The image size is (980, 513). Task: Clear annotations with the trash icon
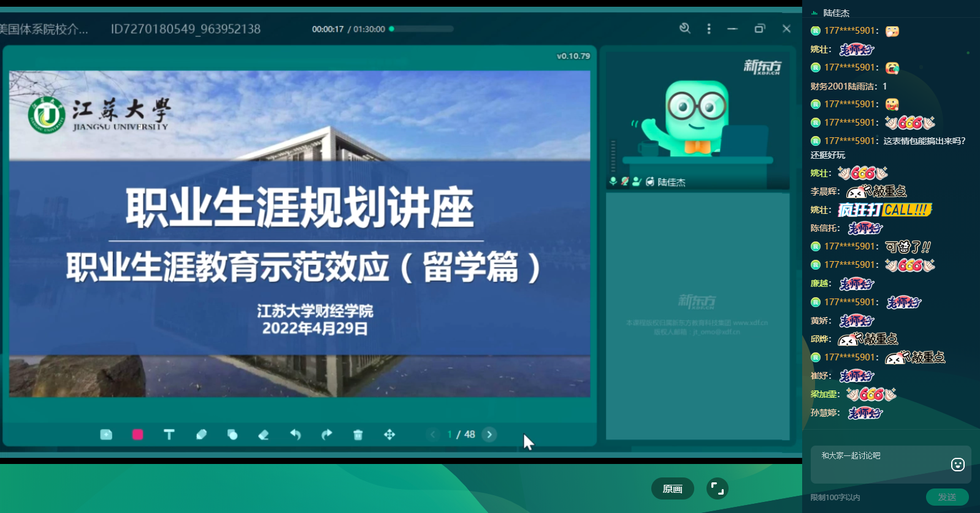358,435
